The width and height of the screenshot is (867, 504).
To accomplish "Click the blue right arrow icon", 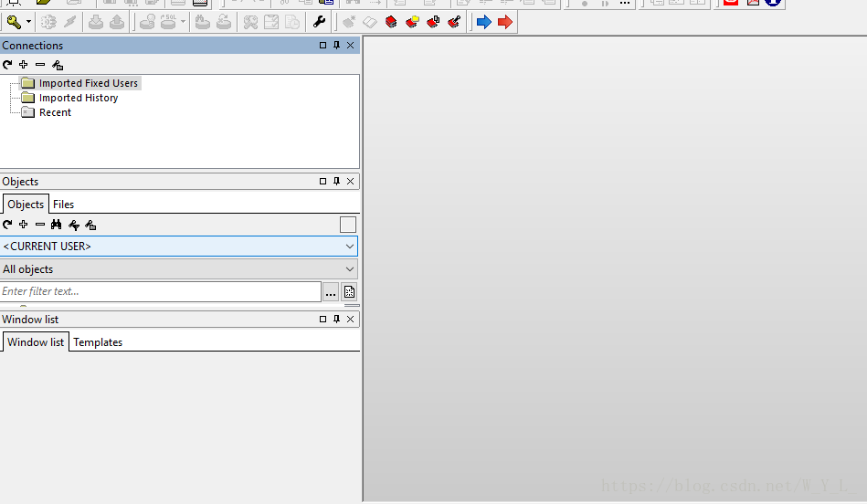I will (x=484, y=22).
